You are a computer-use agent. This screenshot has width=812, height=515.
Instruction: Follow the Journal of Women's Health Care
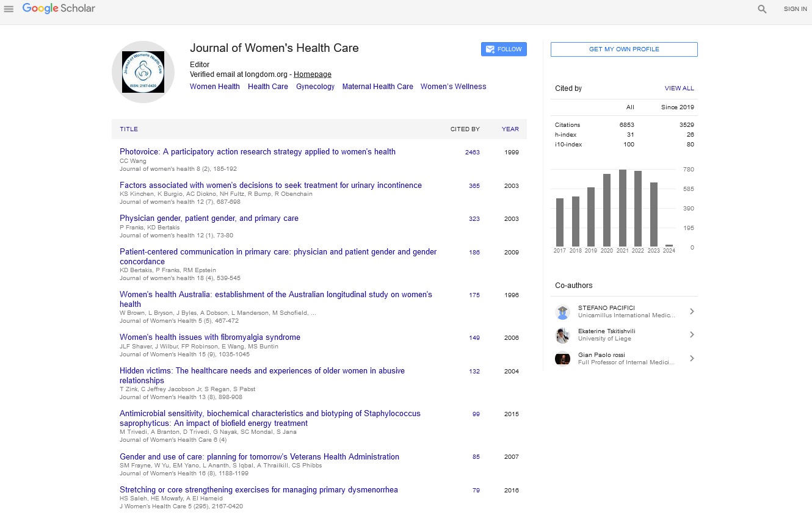tap(504, 49)
